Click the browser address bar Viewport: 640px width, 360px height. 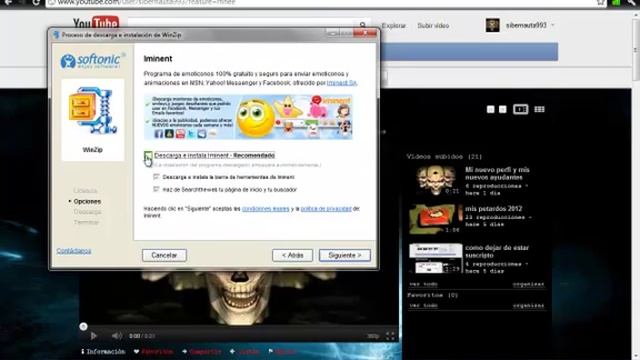click(322, 3)
